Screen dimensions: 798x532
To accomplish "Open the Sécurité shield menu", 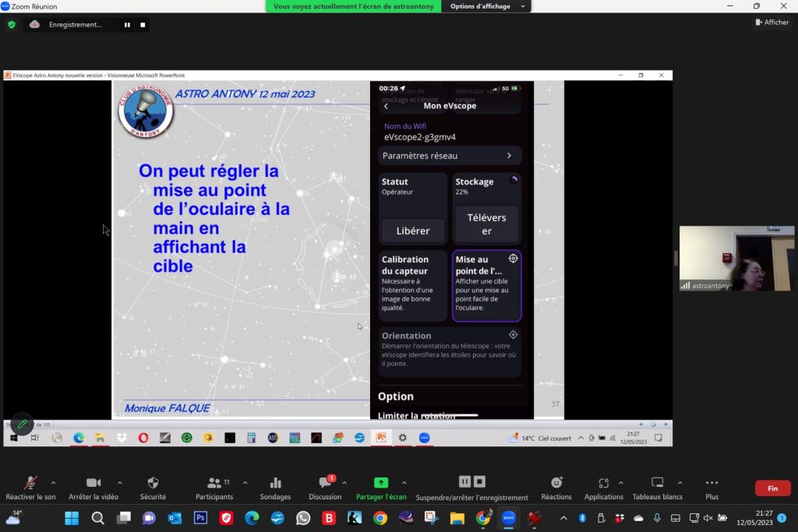I will tap(153, 488).
